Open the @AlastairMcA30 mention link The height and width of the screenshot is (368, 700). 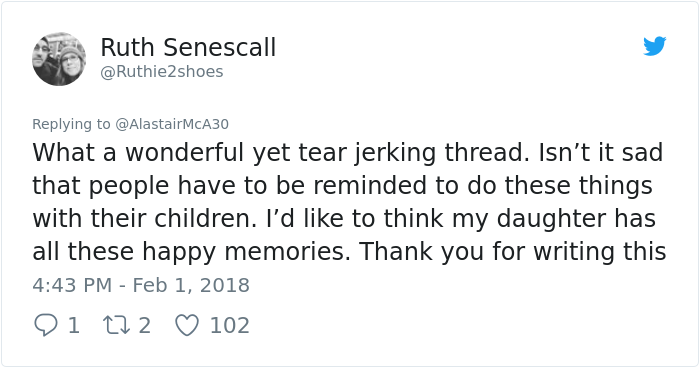click(172, 124)
